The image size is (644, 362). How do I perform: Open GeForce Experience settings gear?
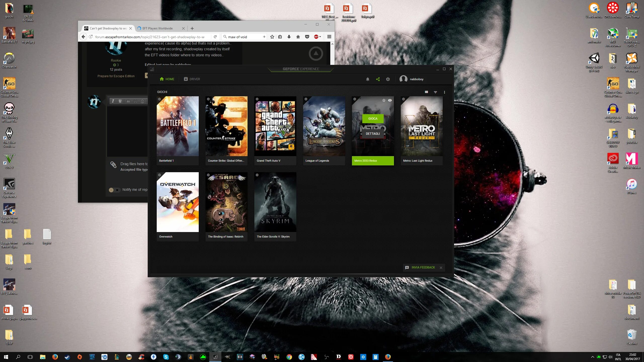(x=388, y=79)
